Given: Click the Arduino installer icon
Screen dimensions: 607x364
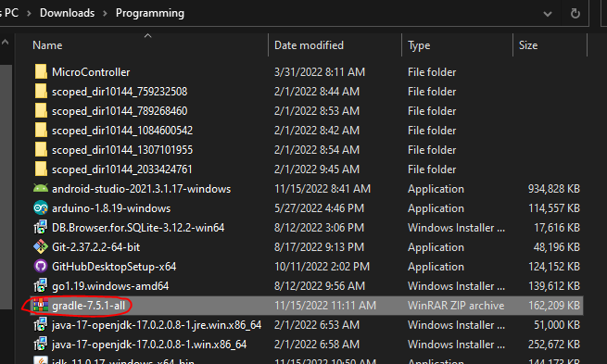Looking at the screenshot, I should pyautogui.click(x=41, y=208).
